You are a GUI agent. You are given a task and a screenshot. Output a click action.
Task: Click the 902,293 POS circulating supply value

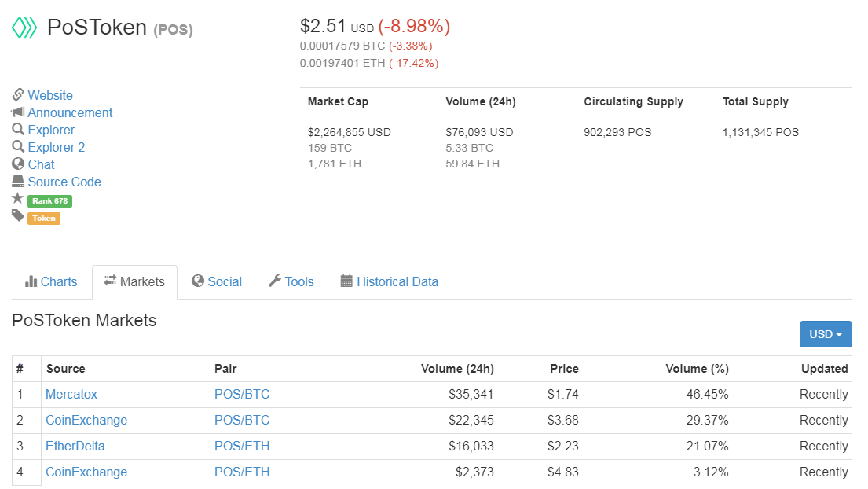pos(617,132)
